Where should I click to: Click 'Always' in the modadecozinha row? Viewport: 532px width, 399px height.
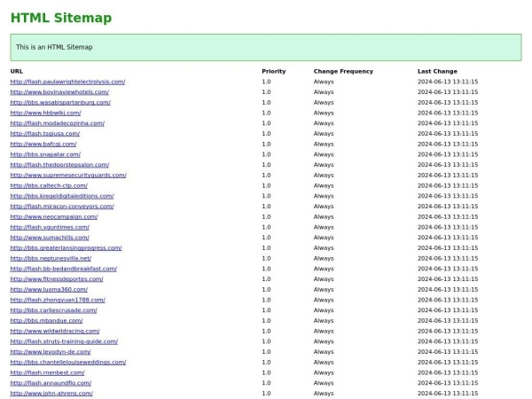[324, 123]
